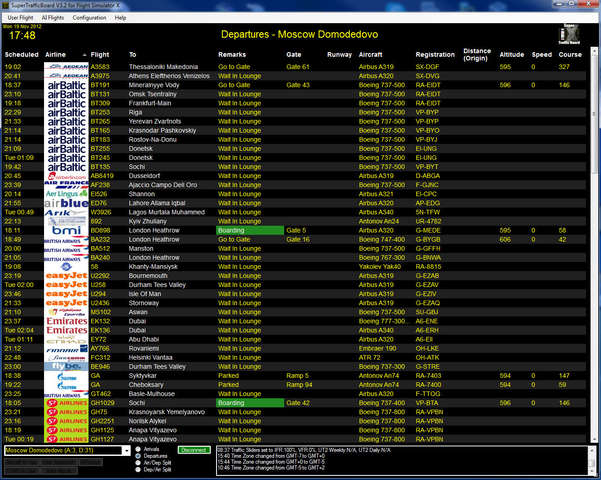Click Aer Lingus logo beside flight EI526
This screenshot has width=601, height=480.
(66, 194)
